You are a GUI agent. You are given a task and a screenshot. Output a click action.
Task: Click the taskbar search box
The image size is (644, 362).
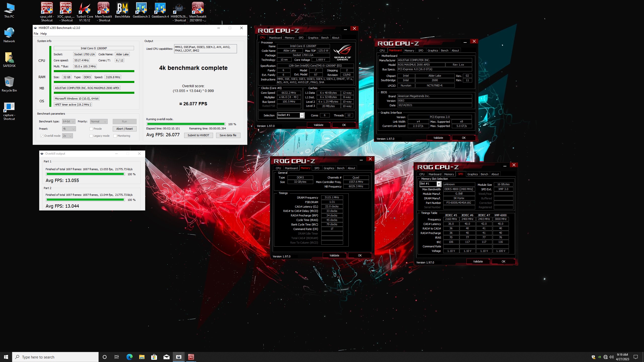click(x=55, y=357)
